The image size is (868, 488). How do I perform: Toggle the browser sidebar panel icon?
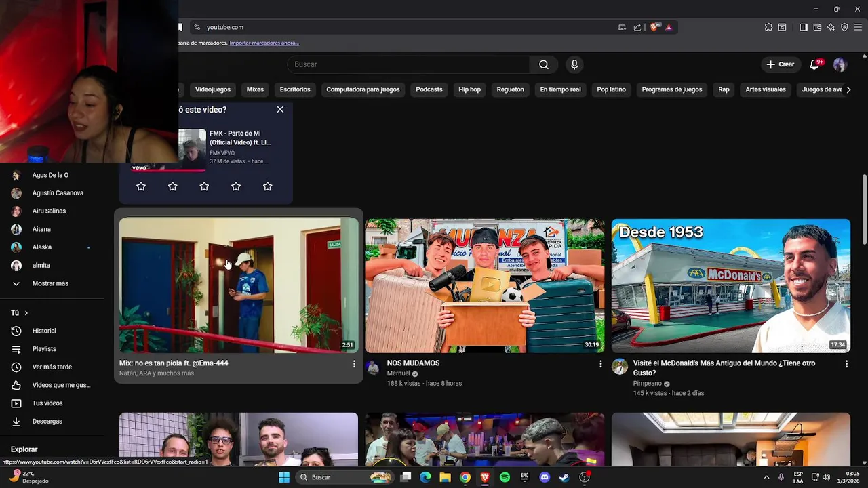[804, 27]
